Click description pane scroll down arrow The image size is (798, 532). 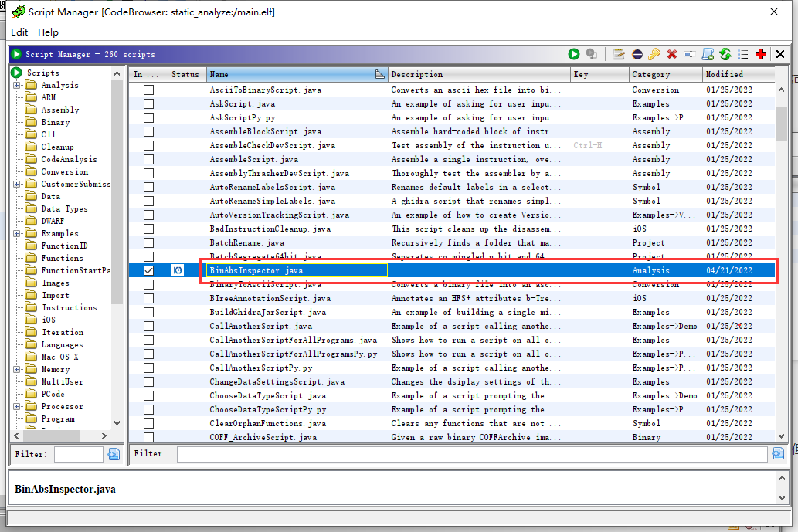pos(783,498)
